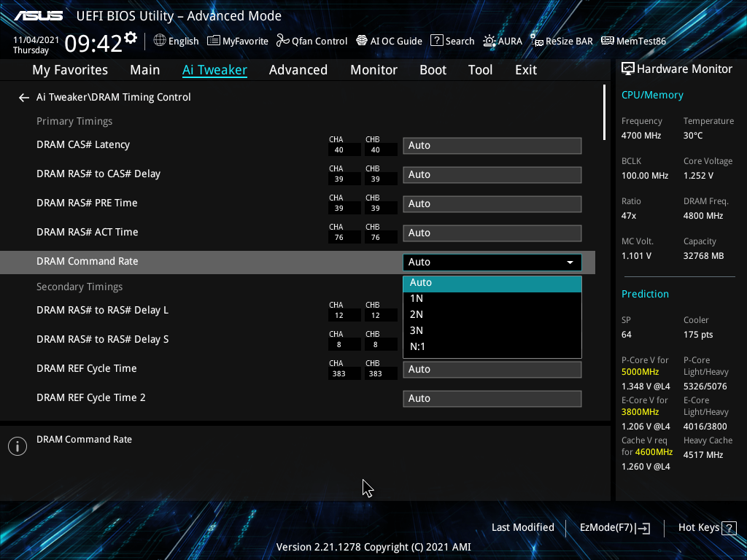Viewport: 747px width, 560px height.
Task: Click the 4600MHz cache value
Action: (x=654, y=452)
